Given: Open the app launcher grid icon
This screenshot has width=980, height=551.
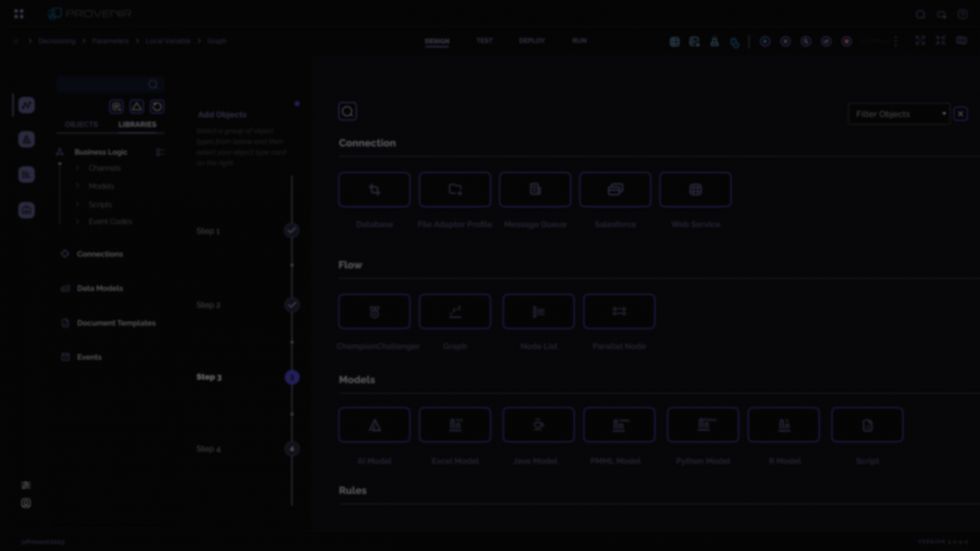Looking at the screenshot, I should point(19,14).
